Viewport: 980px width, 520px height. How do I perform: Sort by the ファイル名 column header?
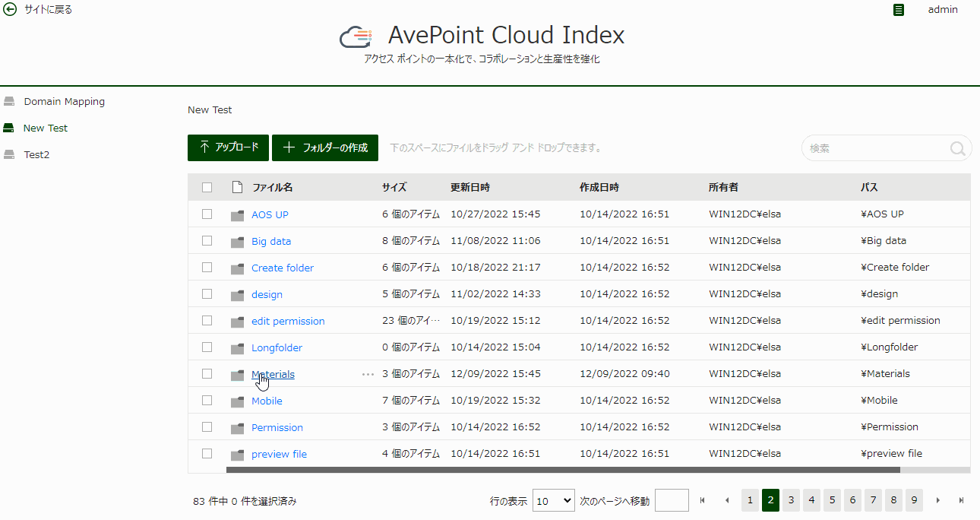pyautogui.click(x=272, y=187)
